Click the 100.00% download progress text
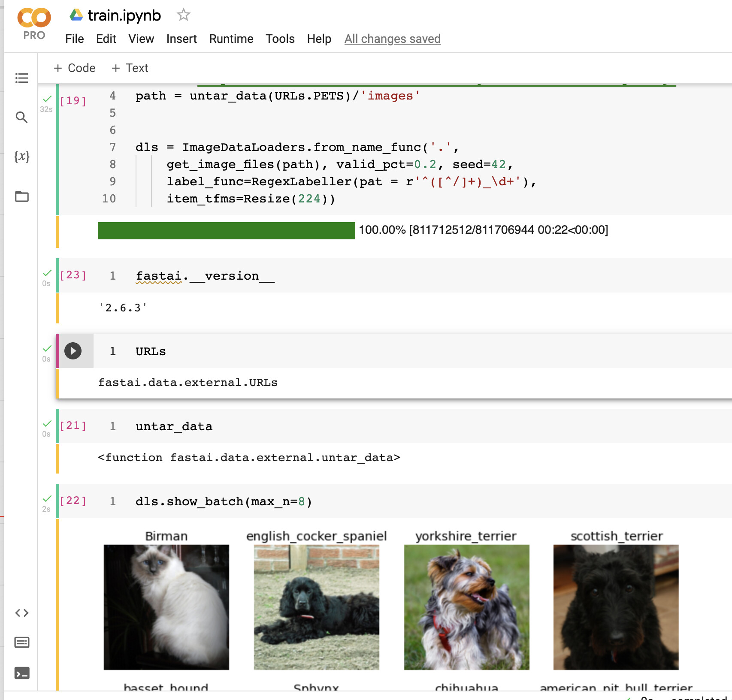This screenshot has height=700, width=732. (x=484, y=230)
